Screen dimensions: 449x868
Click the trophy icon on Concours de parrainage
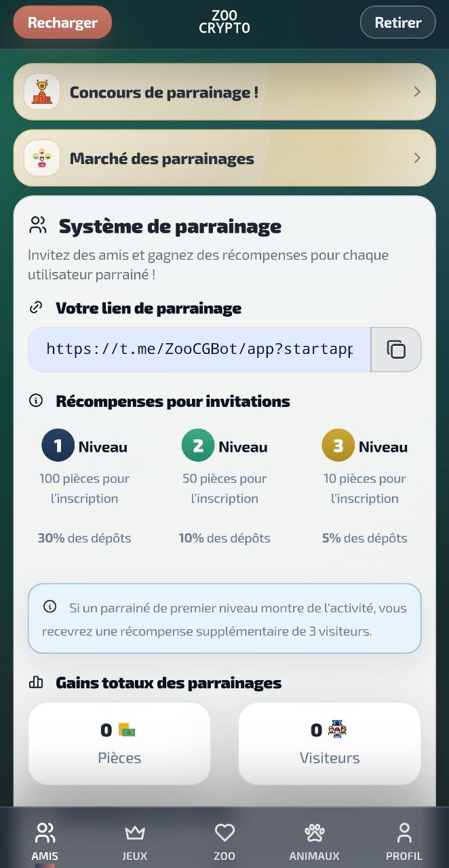[41, 92]
